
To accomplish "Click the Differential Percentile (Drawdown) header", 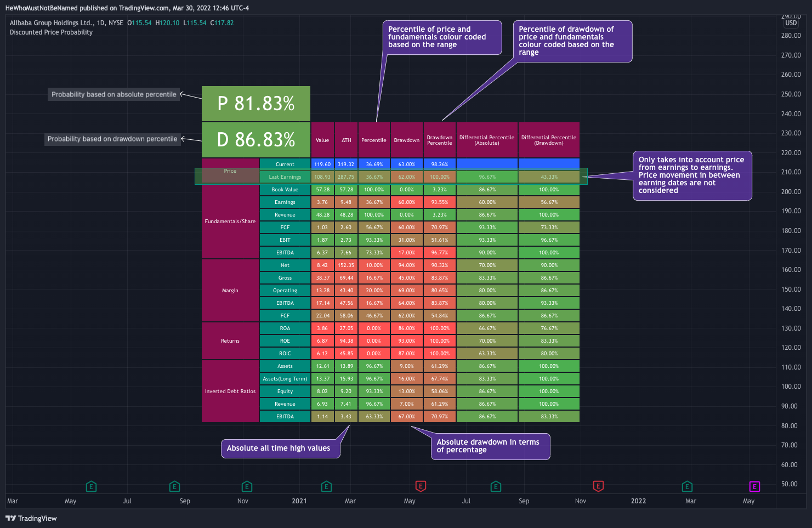I will coord(549,140).
